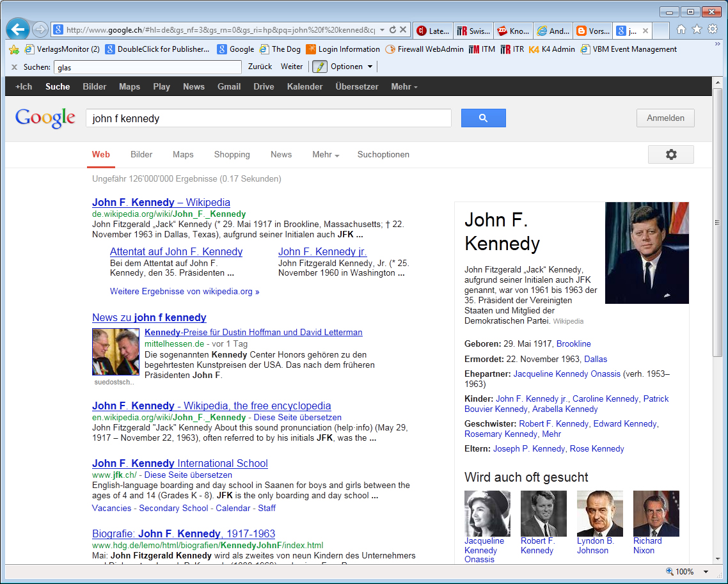Open a new browser tab
This screenshot has width=728, height=584.
661,31
